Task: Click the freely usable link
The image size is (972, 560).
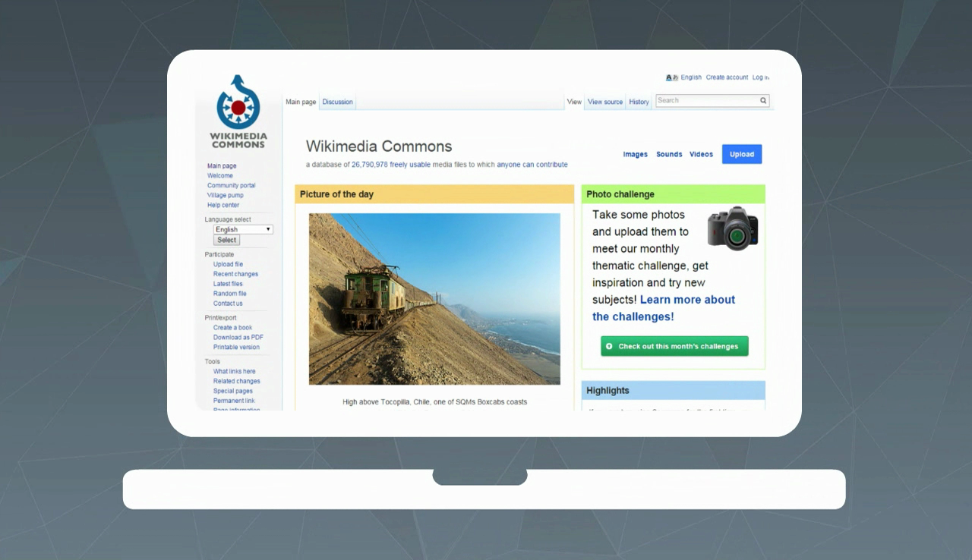Action: 410,165
